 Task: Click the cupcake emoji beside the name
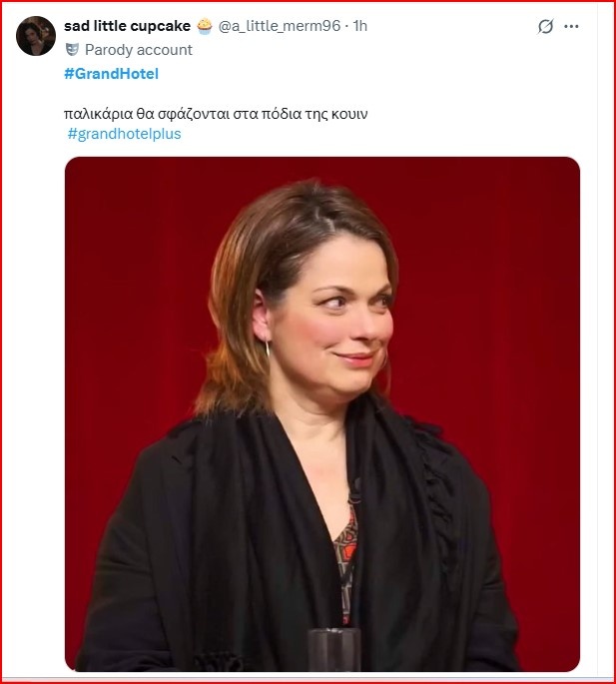coord(204,26)
